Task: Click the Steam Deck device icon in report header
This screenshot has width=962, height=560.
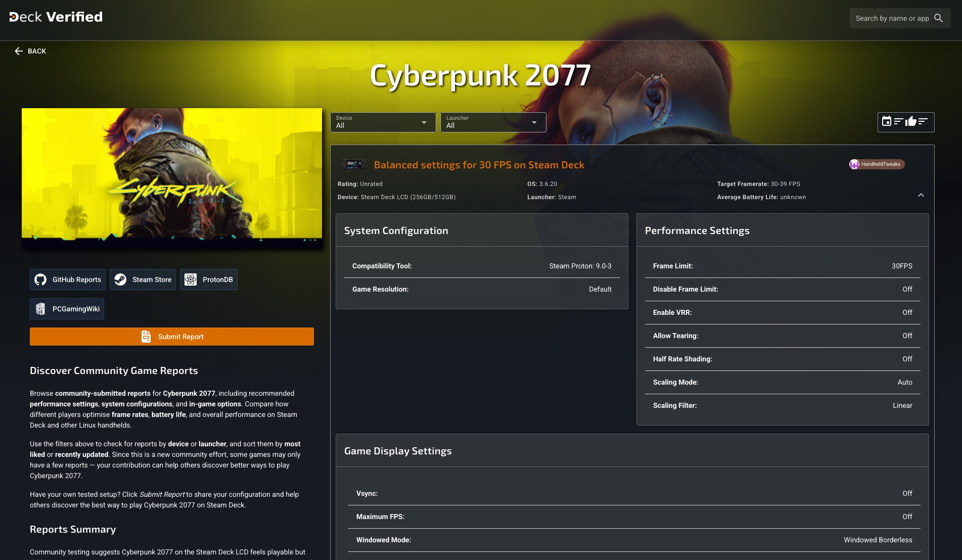Action: pyautogui.click(x=353, y=164)
